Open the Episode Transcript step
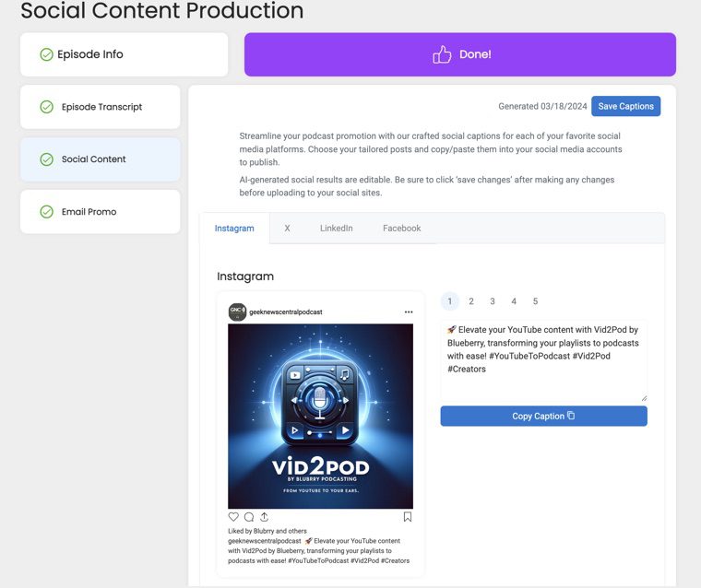Image resolution: width=701 pixels, height=588 pixels. [101, 107]
